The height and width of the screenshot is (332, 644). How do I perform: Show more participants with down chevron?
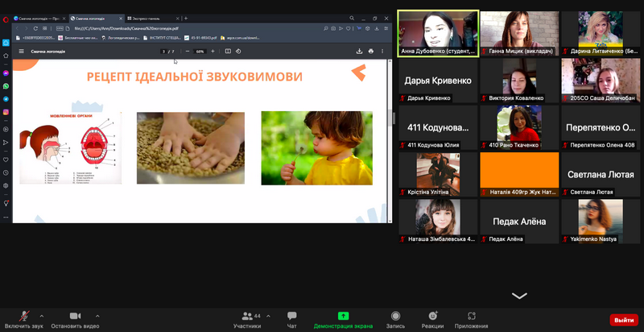coord(519,296)
